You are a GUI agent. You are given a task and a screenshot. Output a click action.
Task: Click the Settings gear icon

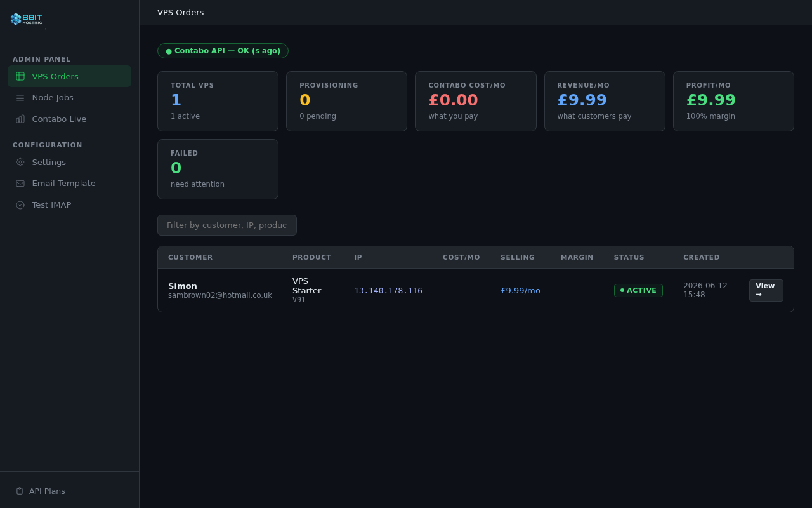click(x=20, y=162)
